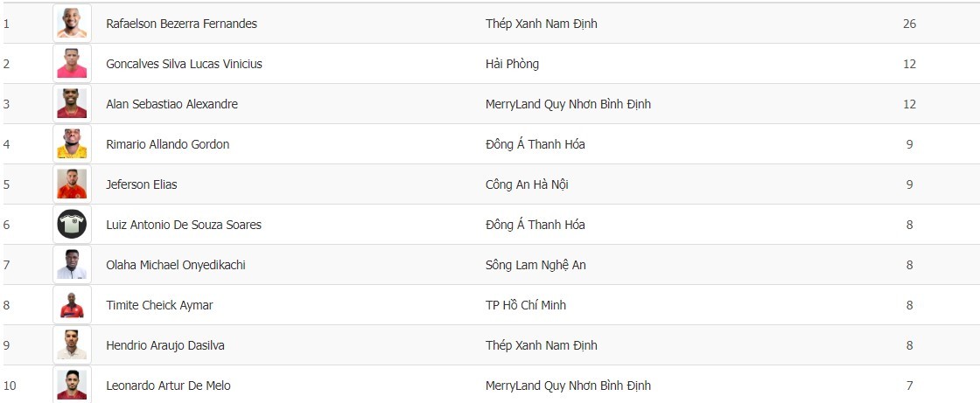Click Leonardo Artur De Melo name
The width and height of the screenshot is (980, 403).
coord(168,386)
